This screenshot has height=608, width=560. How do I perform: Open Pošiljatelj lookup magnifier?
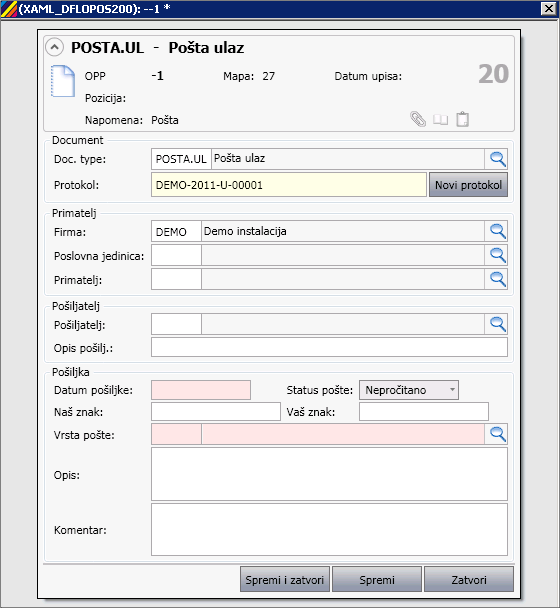coord(496,324)
